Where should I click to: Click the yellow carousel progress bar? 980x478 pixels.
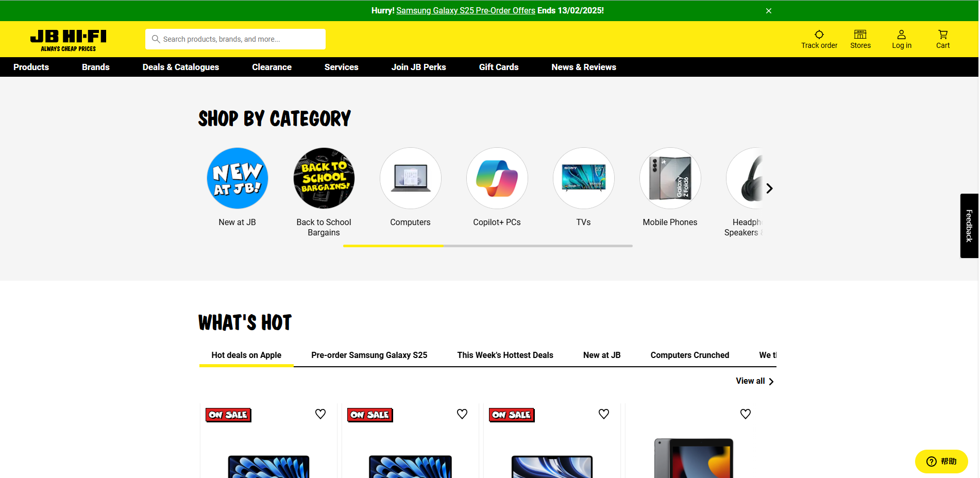[x=393, y=246]
